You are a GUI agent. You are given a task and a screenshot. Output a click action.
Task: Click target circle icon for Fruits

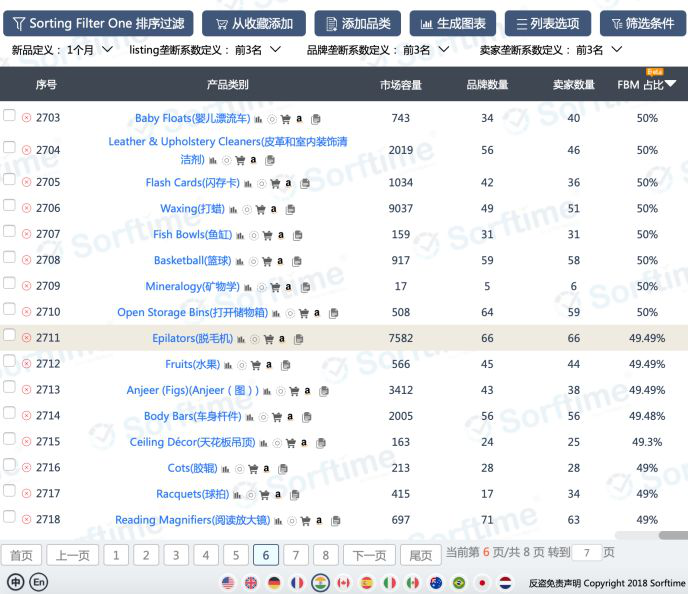[x=242, y=365]
